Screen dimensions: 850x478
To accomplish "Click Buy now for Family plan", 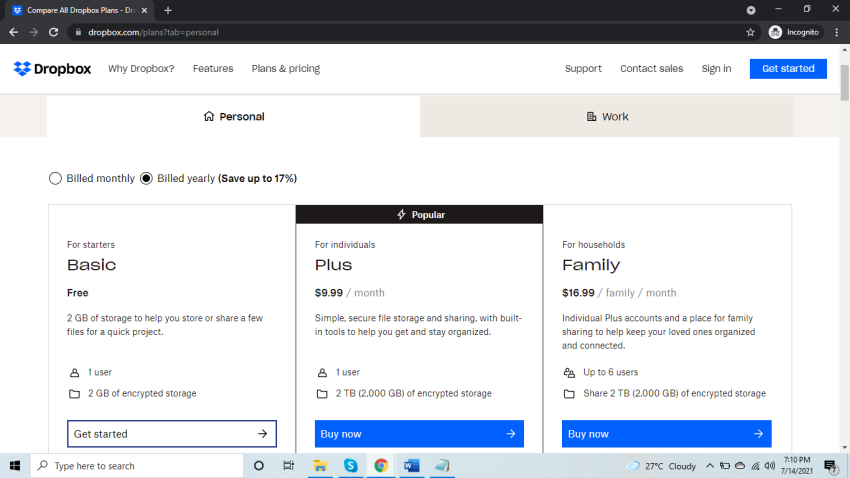I will coord(666,434).
